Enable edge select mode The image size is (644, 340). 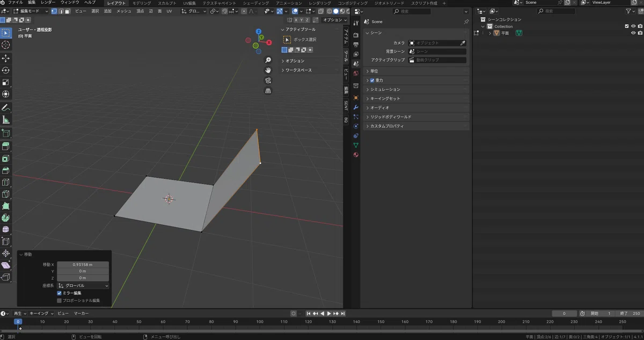(x=61, y=11)
